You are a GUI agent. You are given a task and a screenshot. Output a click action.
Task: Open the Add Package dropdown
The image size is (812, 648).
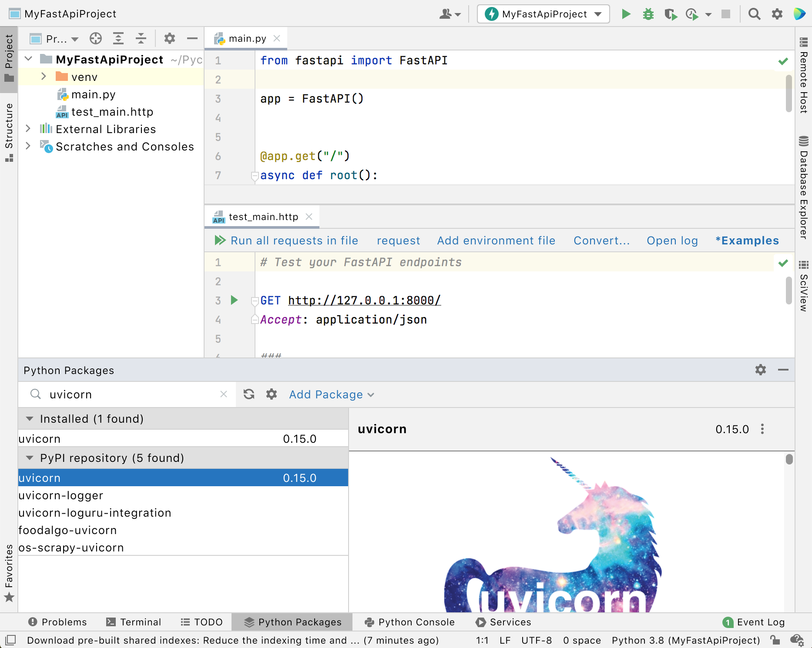(332, 394)
